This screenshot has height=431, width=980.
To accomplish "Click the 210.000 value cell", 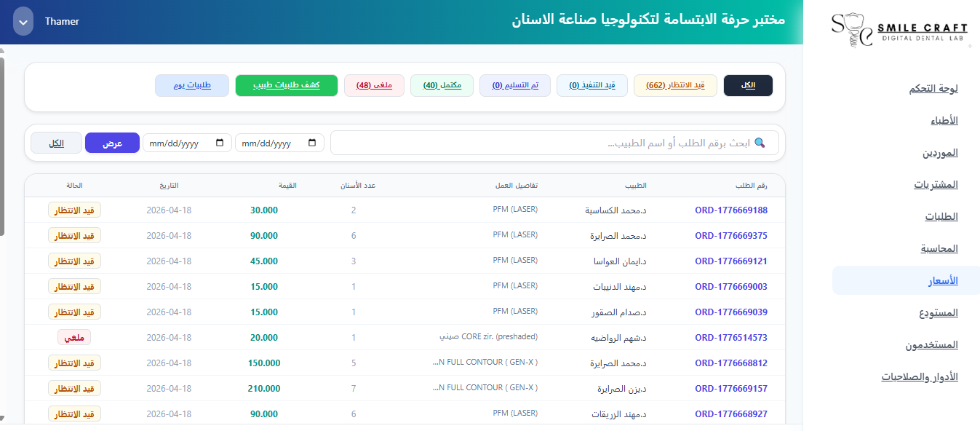I will coord(264,389).
